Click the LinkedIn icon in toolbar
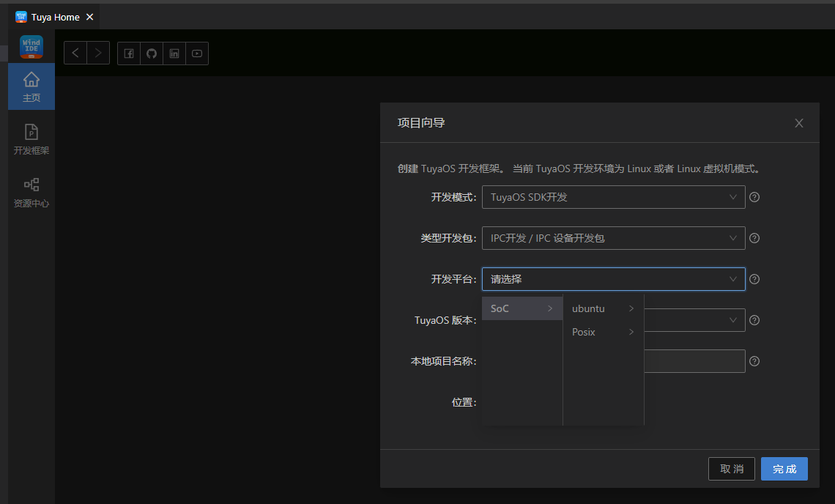This screenshot has width=835, height=504. [174, 53]
